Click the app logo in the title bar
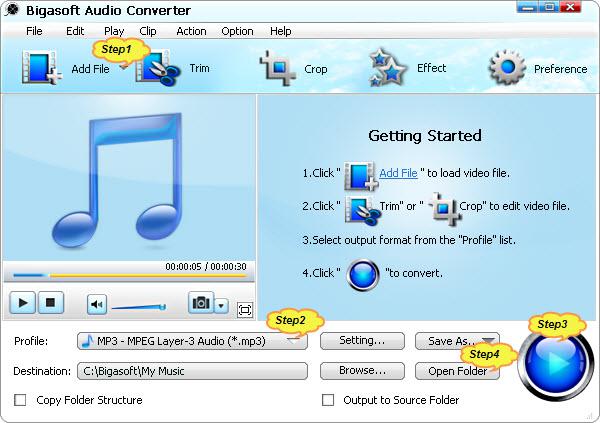This screenshot has width=600, height=423. point(12,10)
